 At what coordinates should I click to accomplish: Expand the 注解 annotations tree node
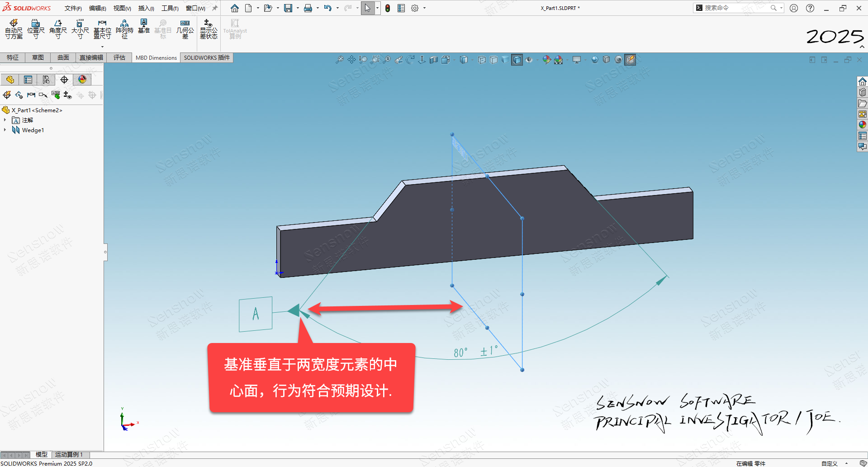click(5, 120)
